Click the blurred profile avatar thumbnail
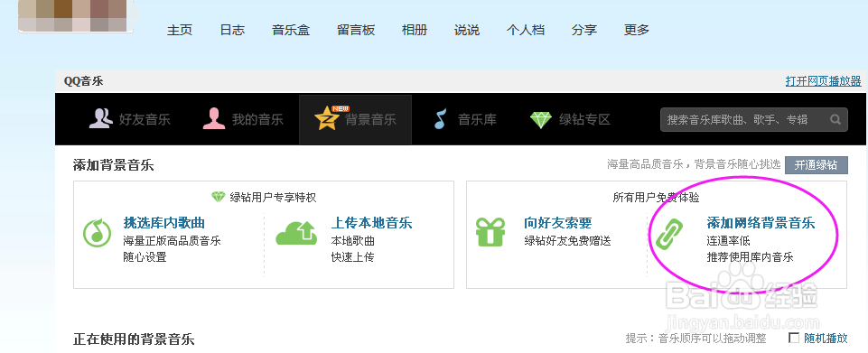868x353 pixels. coord(77,15)
